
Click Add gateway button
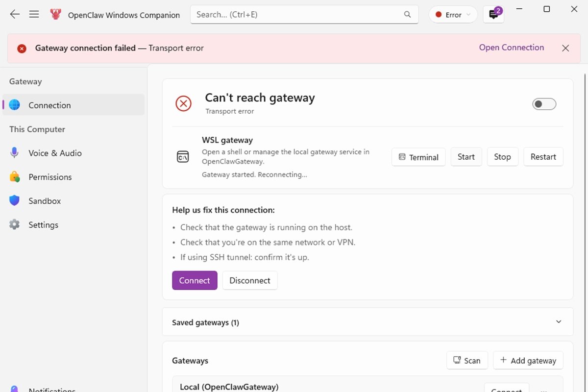528,360
